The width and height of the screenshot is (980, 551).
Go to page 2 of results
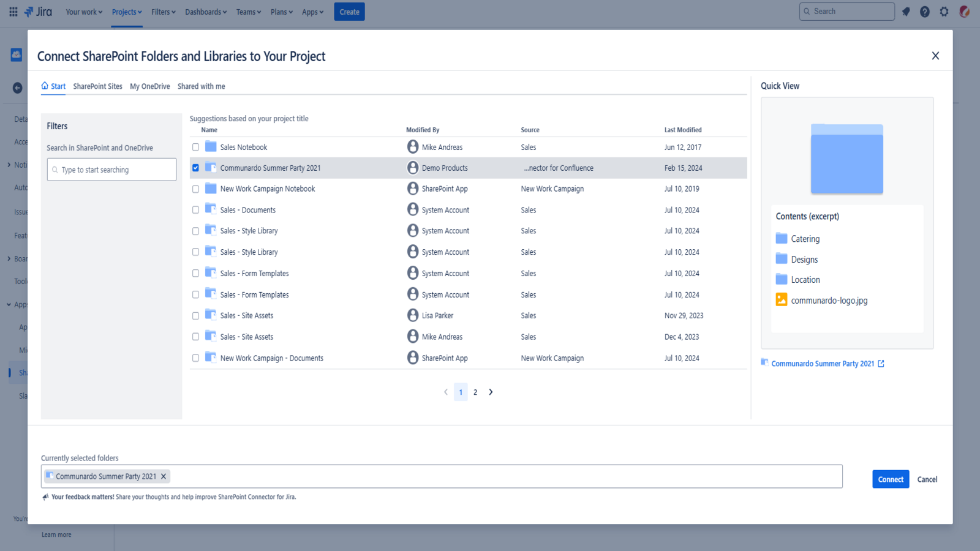[x=475, y=392]
